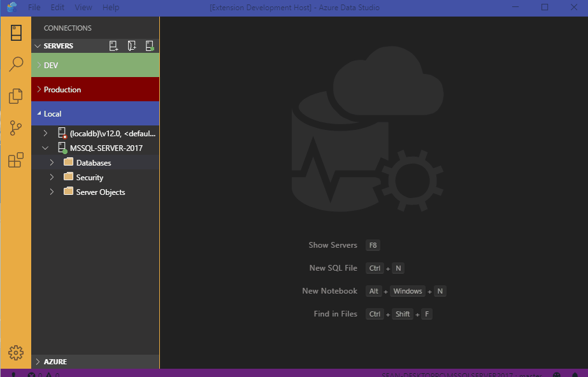The image size is (588, 377).
Task: Open the Help menu
Action: click(111, 7)
